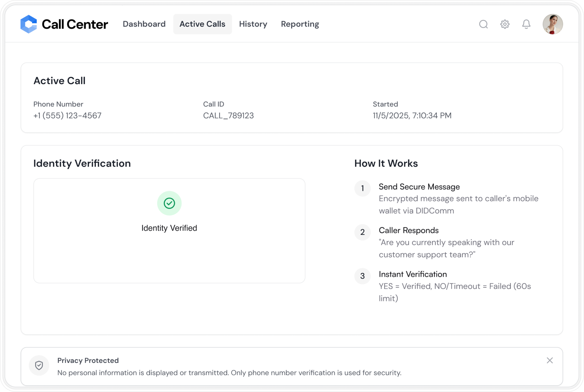
Task: Click the step 1 number badge
Action: [x=362, y=188]
